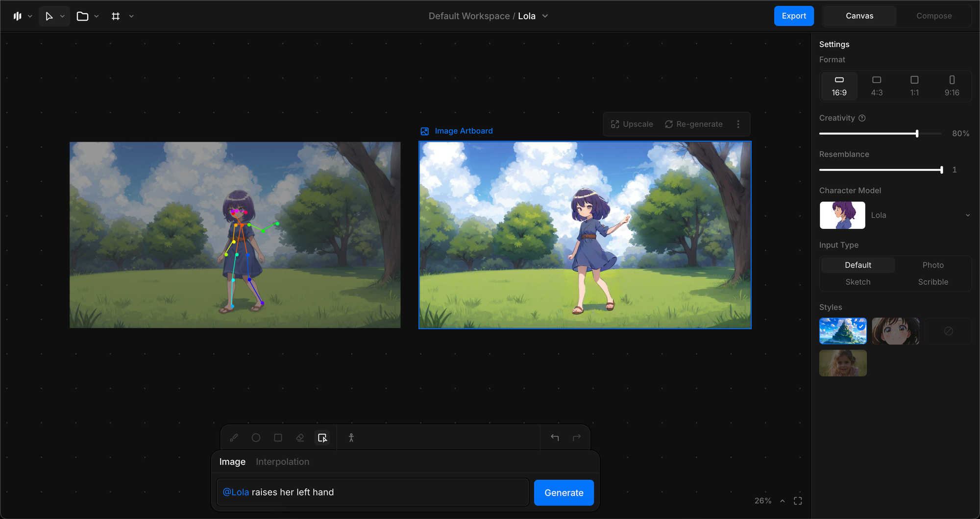The image size is (980, 519).
Task: Click the Lola character model thumbnail
Action: (x=842, y=215)
